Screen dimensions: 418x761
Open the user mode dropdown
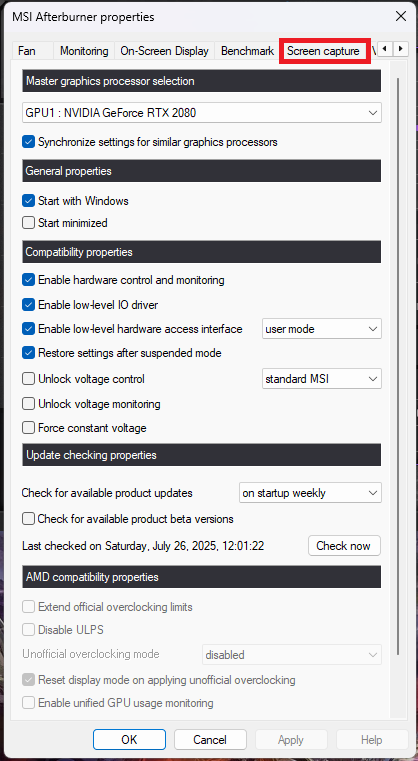322,329
